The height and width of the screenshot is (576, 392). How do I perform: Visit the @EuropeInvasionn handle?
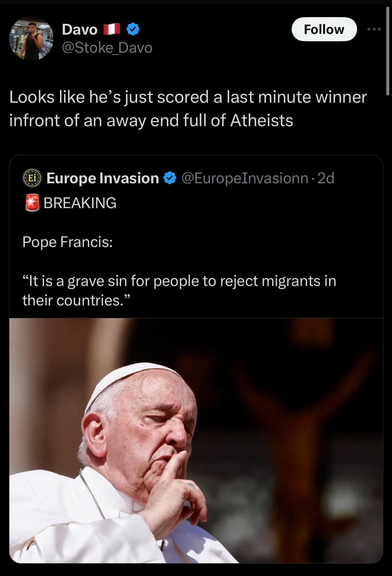245,178
